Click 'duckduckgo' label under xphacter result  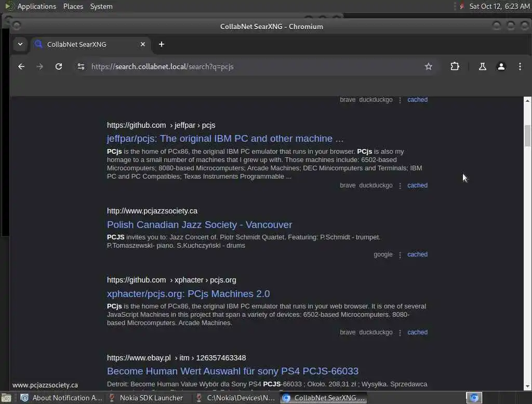[x=376, y=332]
